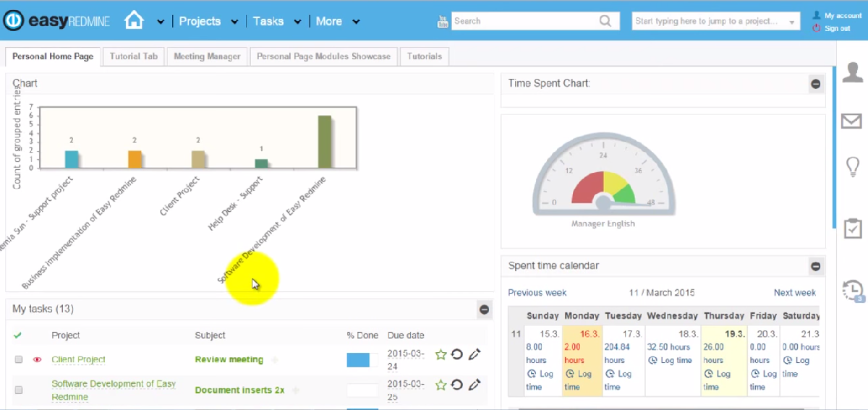This screenshot has width=868, height=410.
Task: Collapse the Time Spent Chart module
Action: [x=816, y=84]
